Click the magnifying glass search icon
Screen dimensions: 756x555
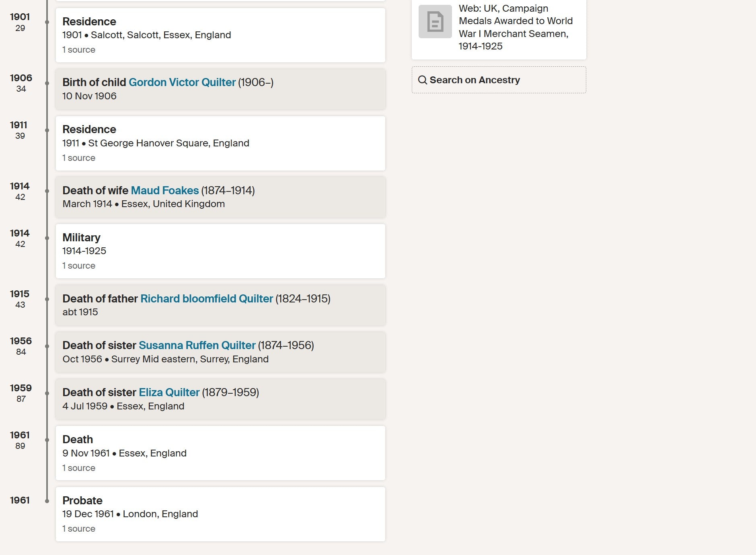[x=422, y=80]
